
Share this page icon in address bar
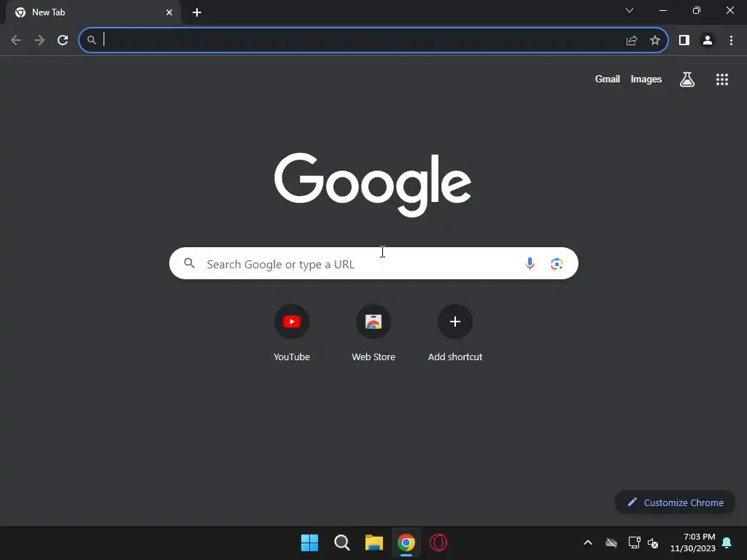click(632, 41)
